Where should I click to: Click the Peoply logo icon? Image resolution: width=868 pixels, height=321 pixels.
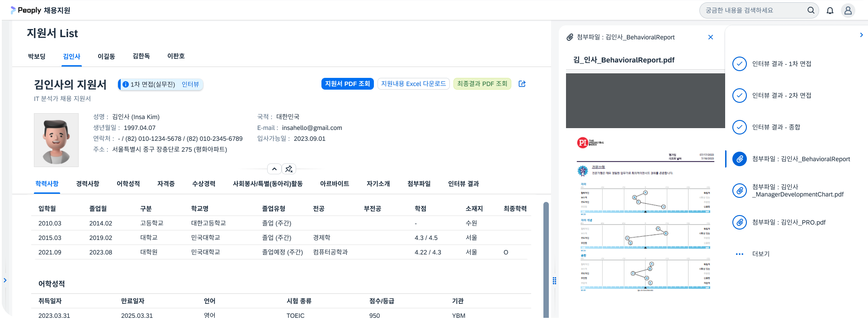point(13,10)
